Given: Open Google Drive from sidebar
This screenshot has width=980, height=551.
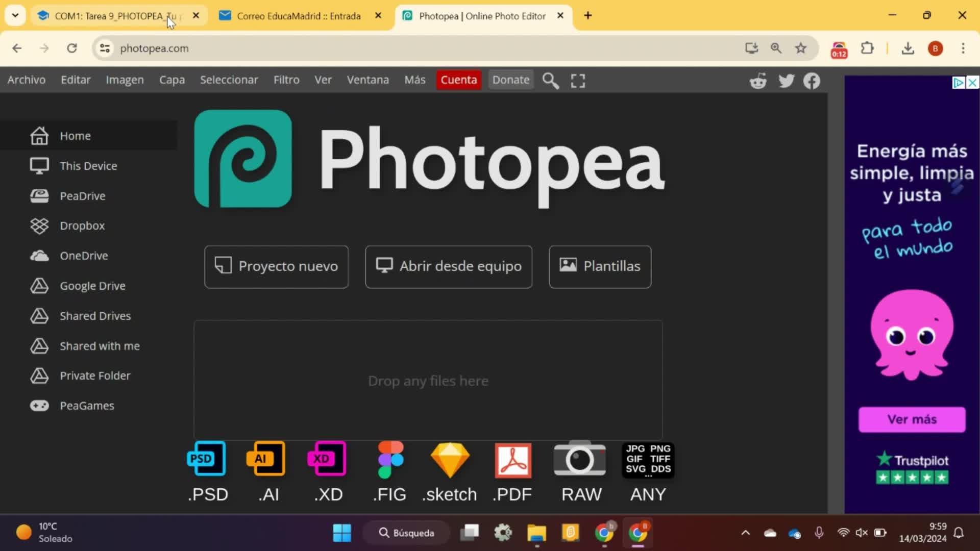Looking at the screenshot, I should pos(92,286).
